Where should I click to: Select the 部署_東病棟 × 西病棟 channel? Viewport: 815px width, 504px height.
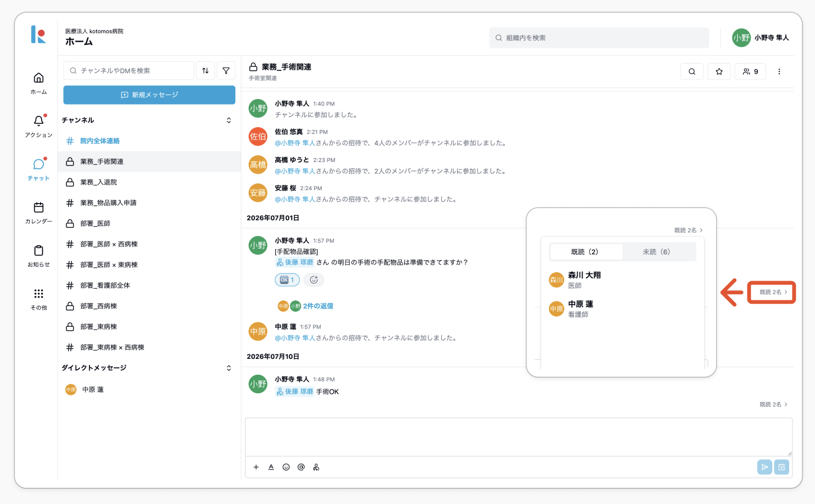pos(149,347)
